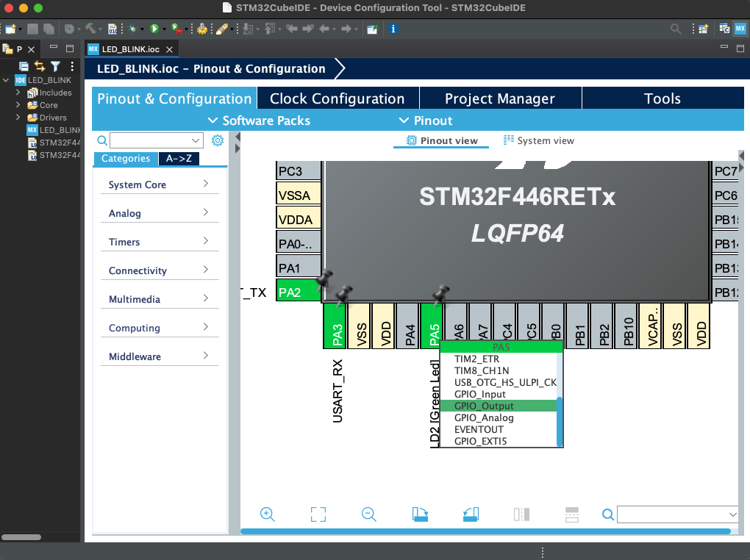This screenshot has width=750, height=560.
Task: Click the PA3 pin on chip
Action: tap(335, 326)
